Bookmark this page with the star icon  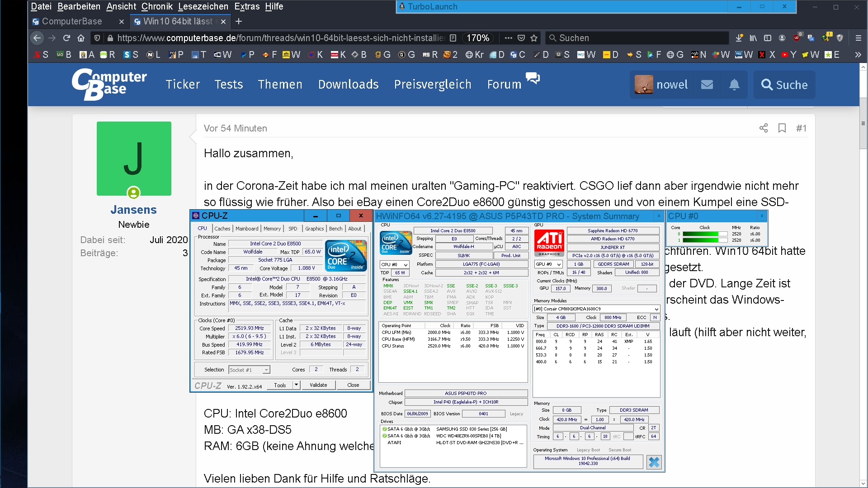pyautogui.click(x=534, y=38)
